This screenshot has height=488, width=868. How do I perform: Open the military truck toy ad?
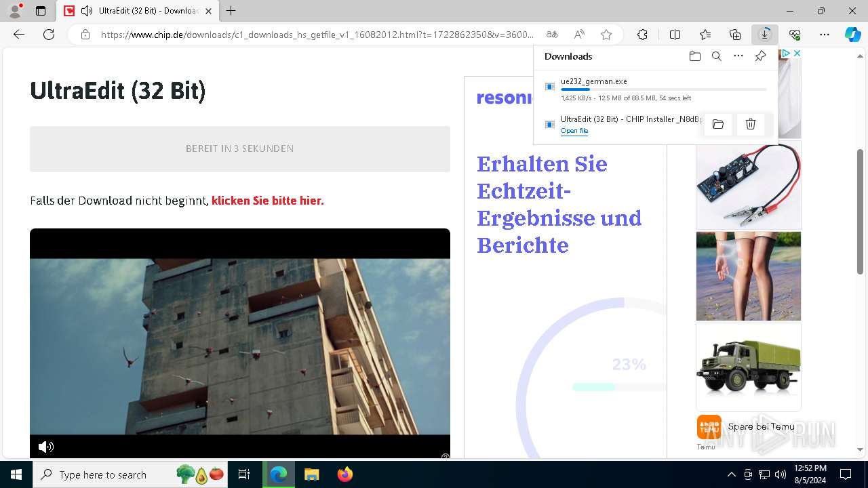click(749, 367)
